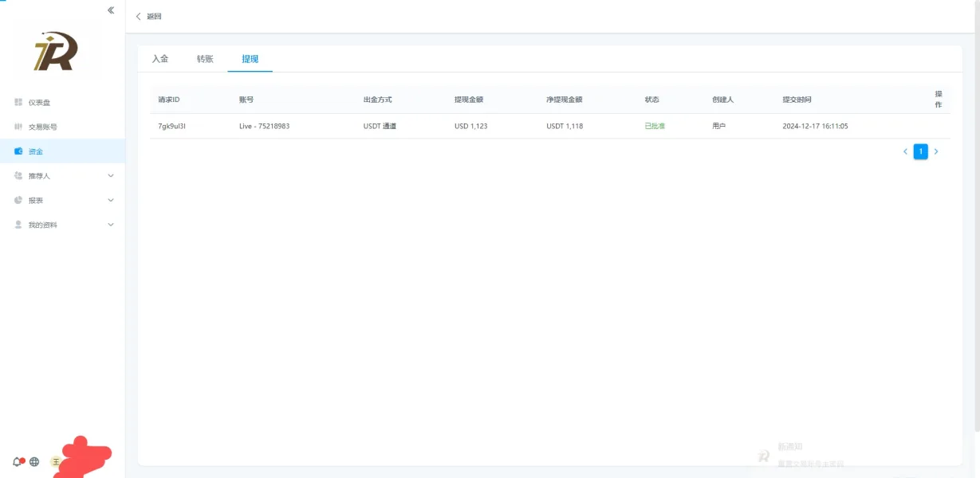Click the TR brand logo
Screen dimensions: 980x478
[x=55, y=53]
